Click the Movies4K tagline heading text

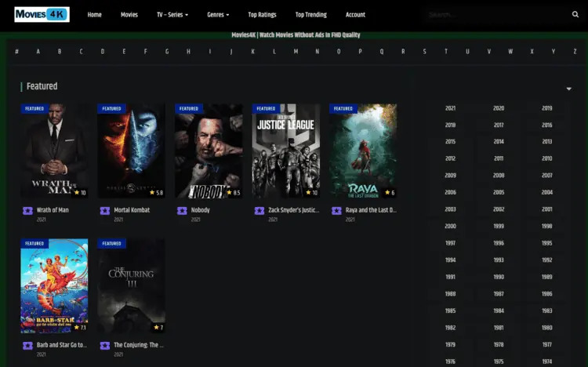[x=296, y=35]
